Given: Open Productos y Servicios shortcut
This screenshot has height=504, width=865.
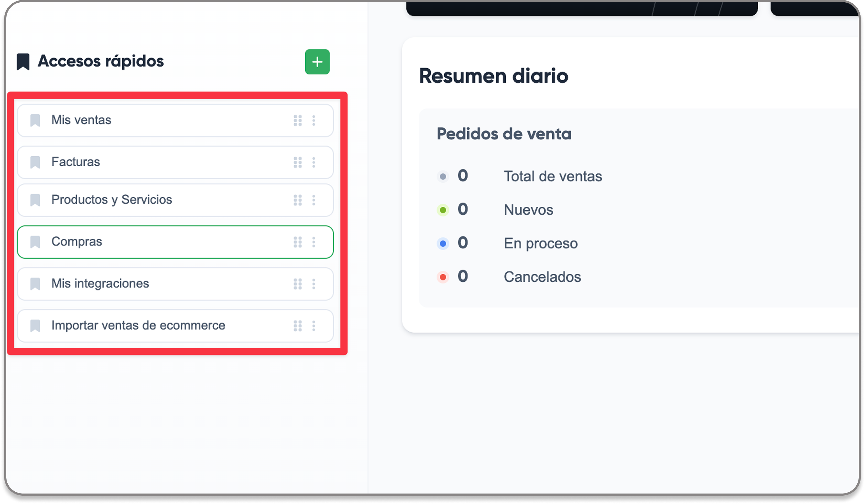Looking at the screenshot, I should (x=175, y=200).
